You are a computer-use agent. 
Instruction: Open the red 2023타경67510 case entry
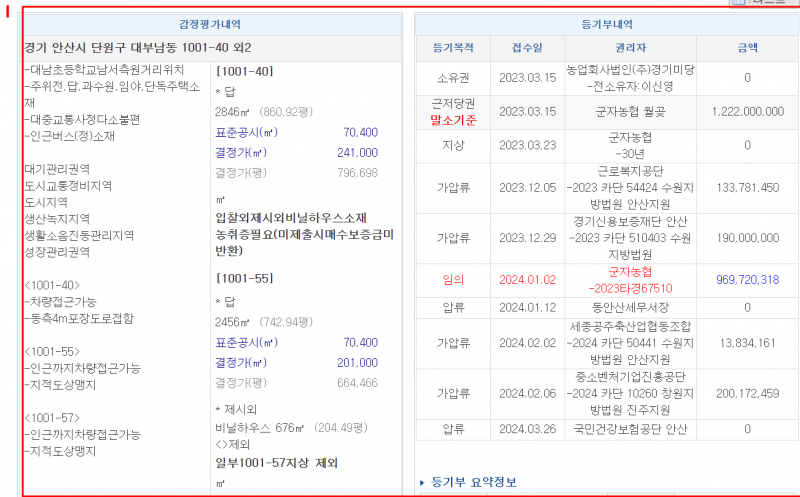[x=631, y=288]
